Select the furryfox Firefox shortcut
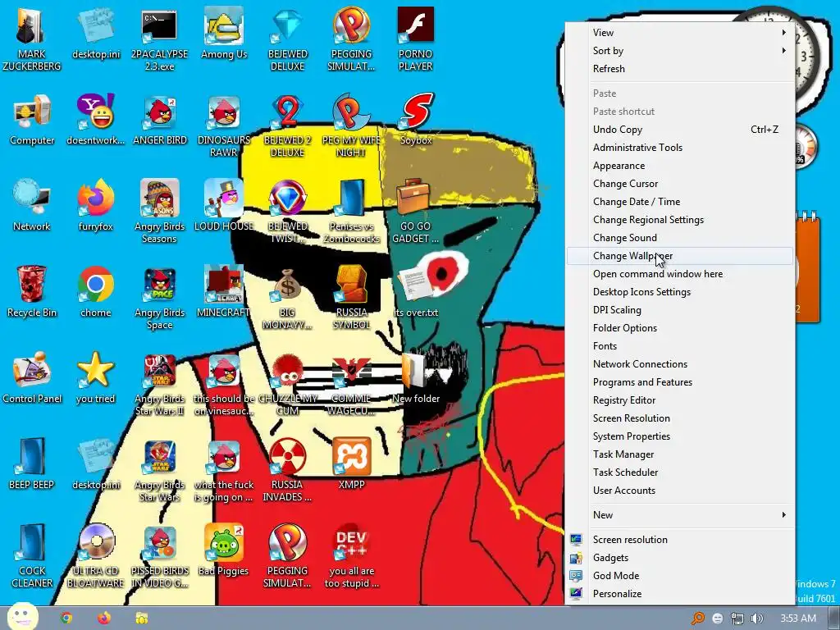This screenshot has width=840, height=630. coord(95,205)
